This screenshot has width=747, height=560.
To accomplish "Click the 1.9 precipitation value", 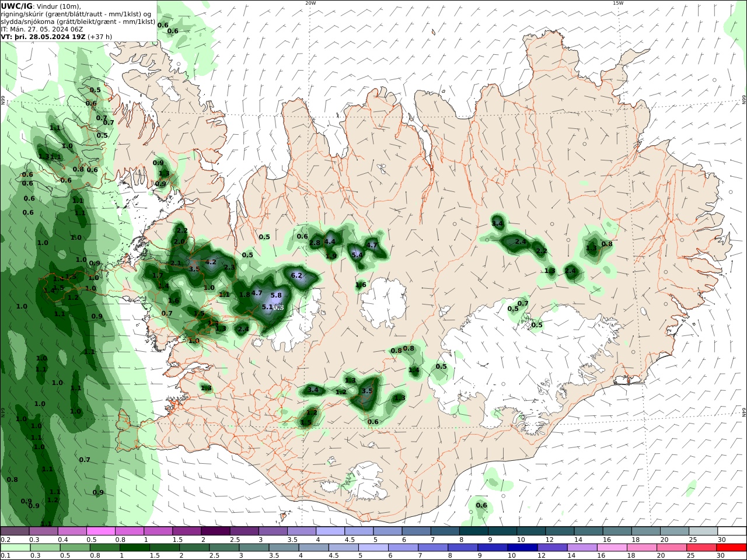I will click(x=331, y=256).
